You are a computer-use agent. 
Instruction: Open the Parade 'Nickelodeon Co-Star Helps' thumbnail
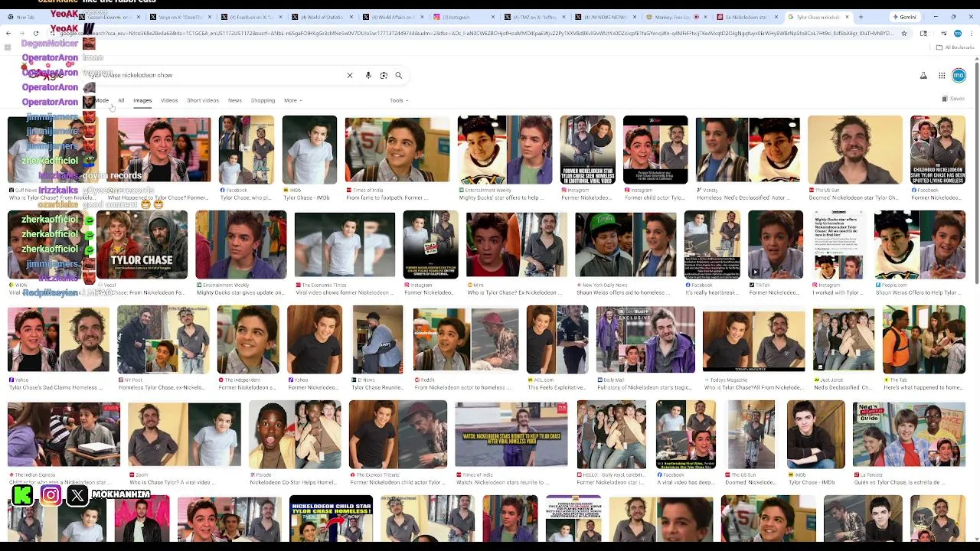[295, 435]
